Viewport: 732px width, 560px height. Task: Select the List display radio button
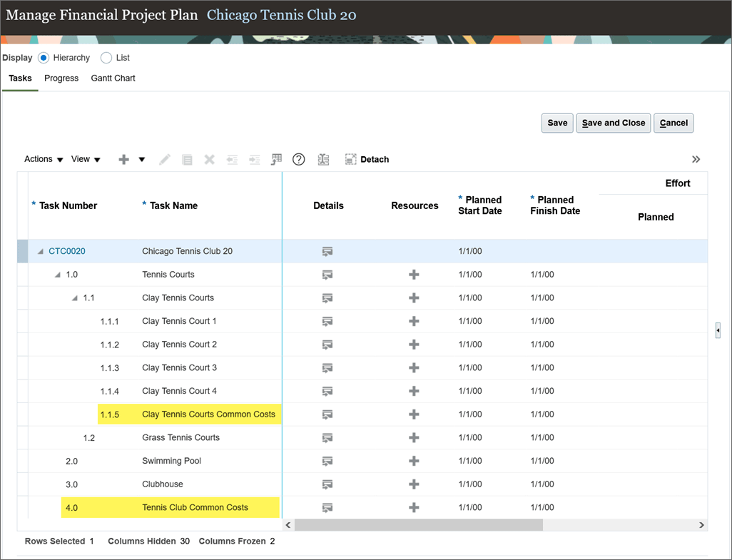[x=106, y=58]
